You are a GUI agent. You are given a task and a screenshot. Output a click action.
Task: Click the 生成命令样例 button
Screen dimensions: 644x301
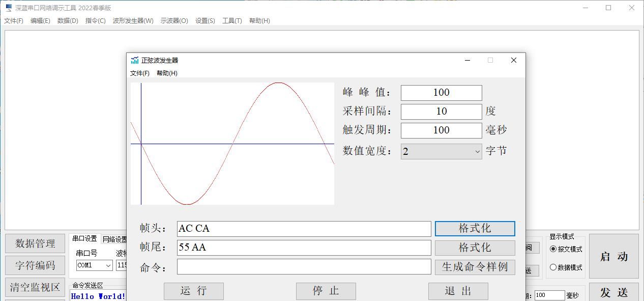474,267
